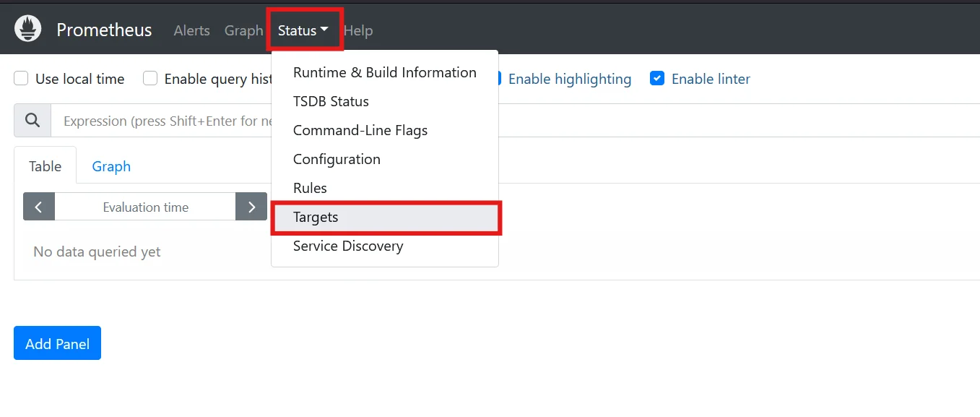Switch to the Graph panel tab
The height and width of the screenshot is (417, 980).
point(111,166)
